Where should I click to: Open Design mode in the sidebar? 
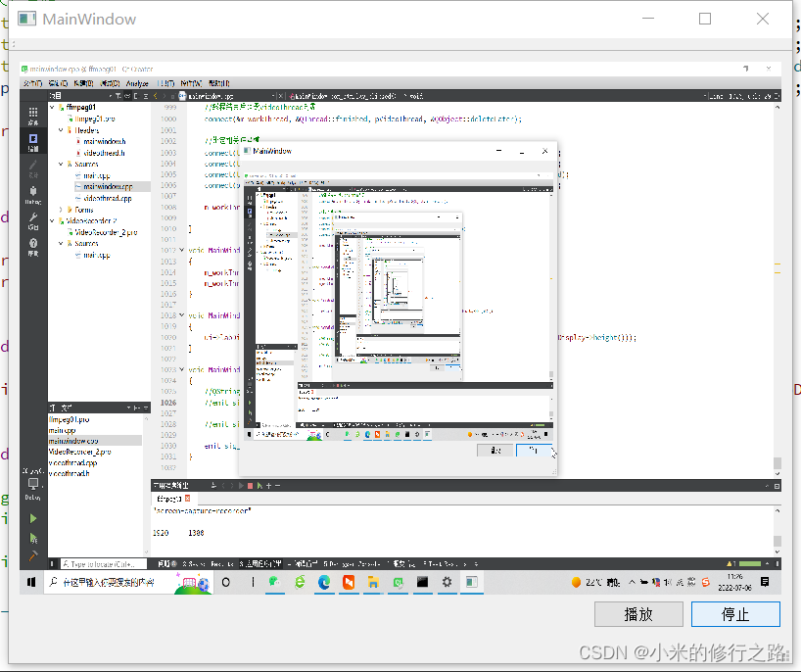coord(32,168)
